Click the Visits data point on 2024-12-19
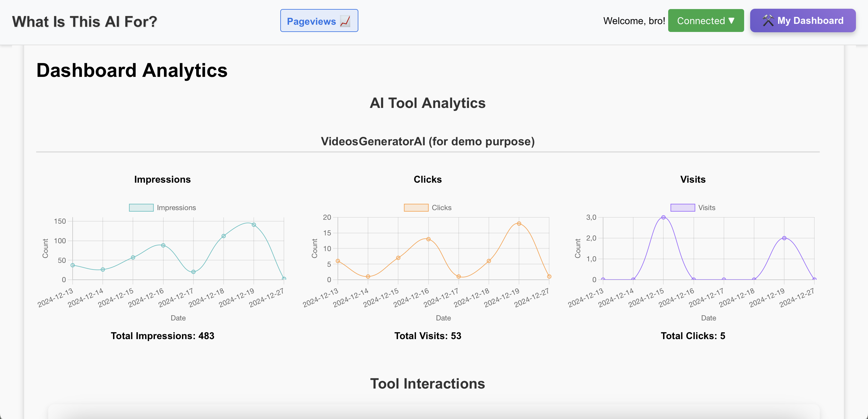Viewport: 868px width, 419px height. pyautogui.click(x=784, y=238)
